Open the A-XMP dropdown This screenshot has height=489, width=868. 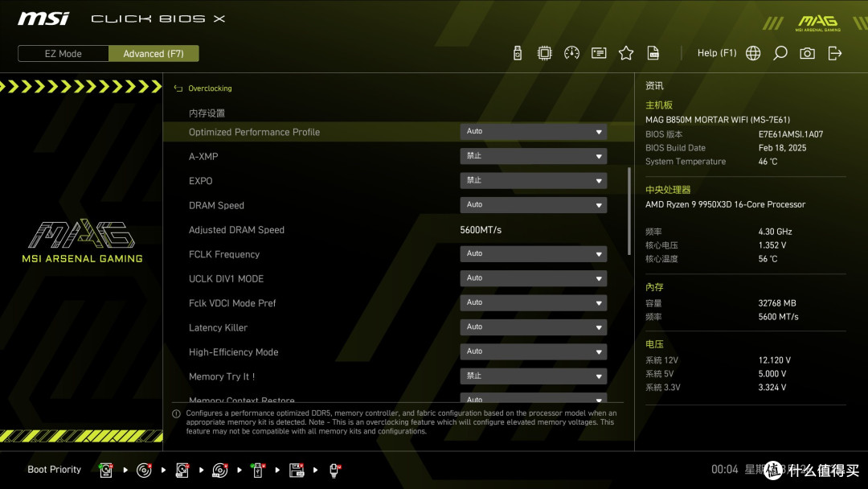(x=533, y=156)
